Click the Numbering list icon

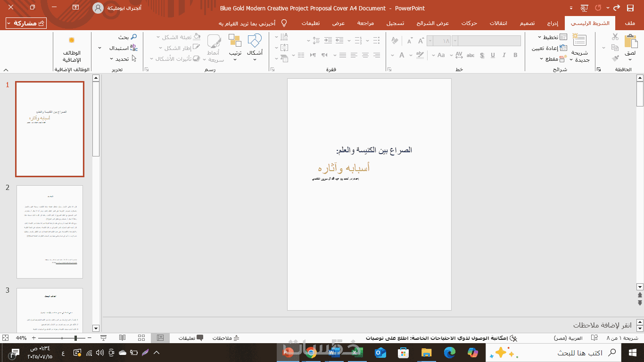[358, 41]
